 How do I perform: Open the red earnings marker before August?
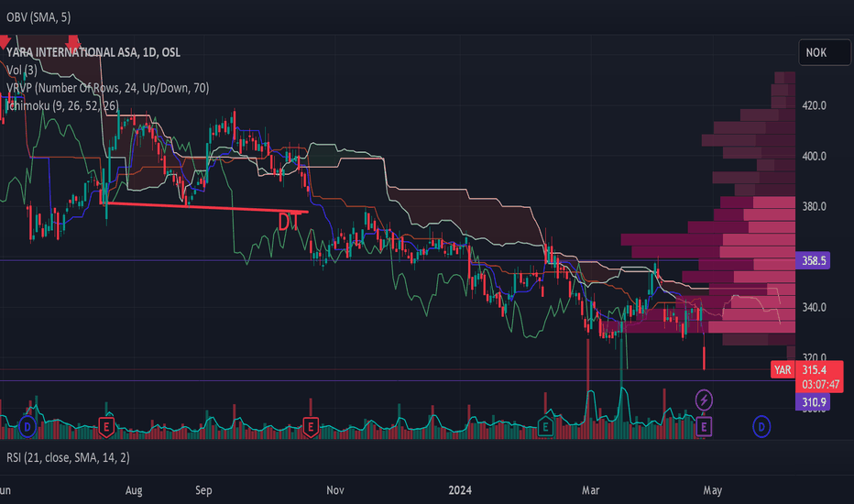106,427
